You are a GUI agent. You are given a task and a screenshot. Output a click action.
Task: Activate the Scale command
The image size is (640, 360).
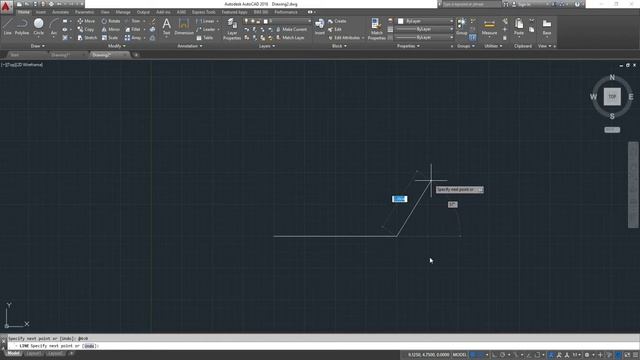tap(110, 38)
